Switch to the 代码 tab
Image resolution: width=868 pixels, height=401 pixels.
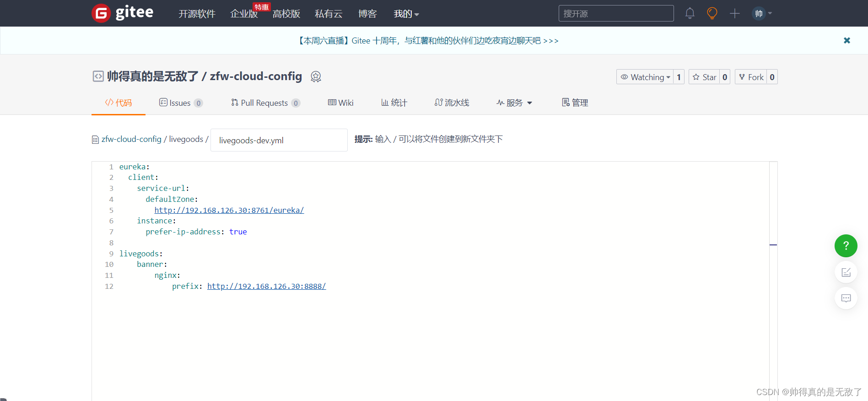coord(119,103)
